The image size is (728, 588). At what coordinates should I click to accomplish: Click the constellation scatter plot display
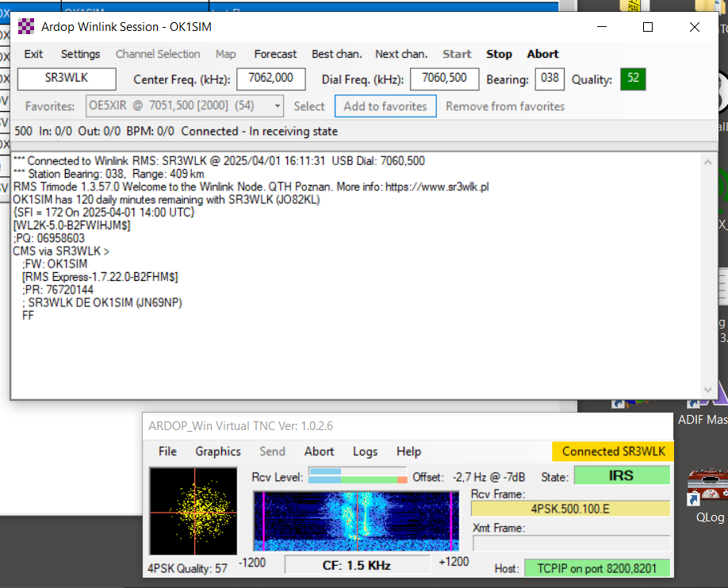click(x=193, y=511)
